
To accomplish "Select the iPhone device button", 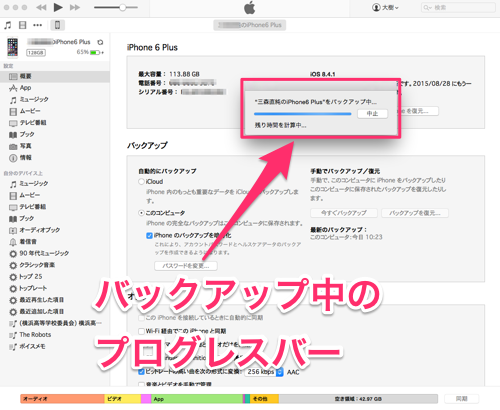I will point(57,25).
